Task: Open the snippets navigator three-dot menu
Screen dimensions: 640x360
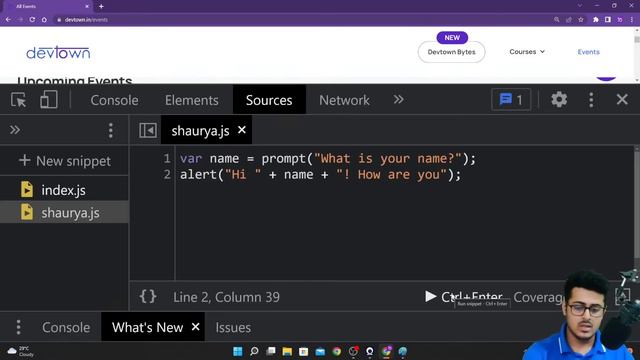Action: click(x=111, y=131)
